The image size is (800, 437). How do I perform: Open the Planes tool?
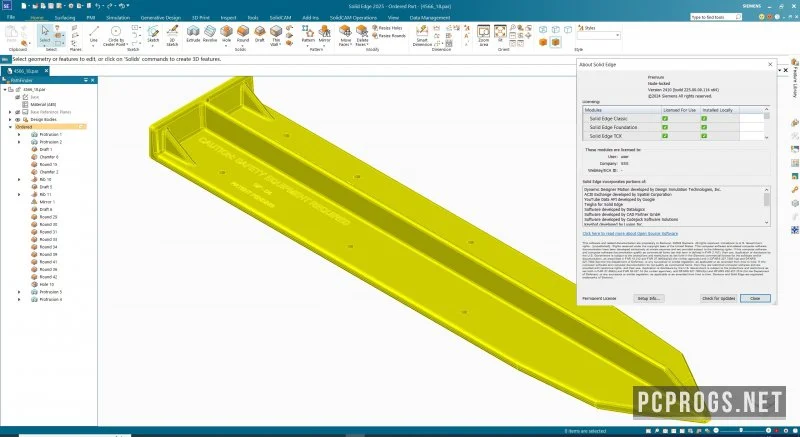point(75,38)
